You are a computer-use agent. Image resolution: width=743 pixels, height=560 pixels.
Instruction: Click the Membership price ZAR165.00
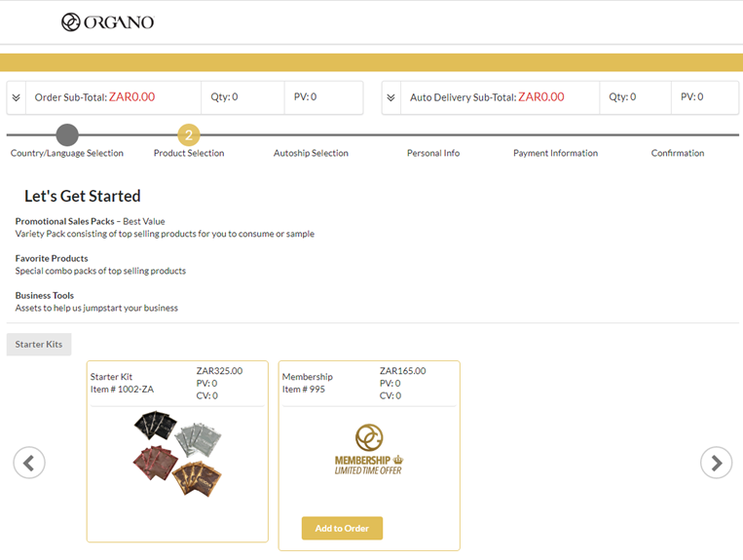[403, 371]
